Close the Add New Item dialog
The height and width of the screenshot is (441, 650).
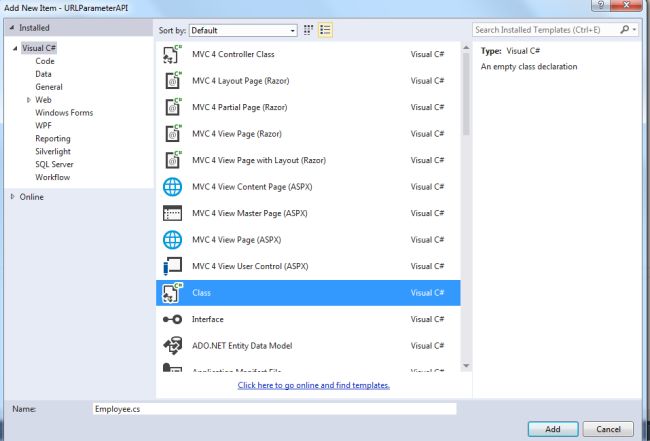point(627,5)
